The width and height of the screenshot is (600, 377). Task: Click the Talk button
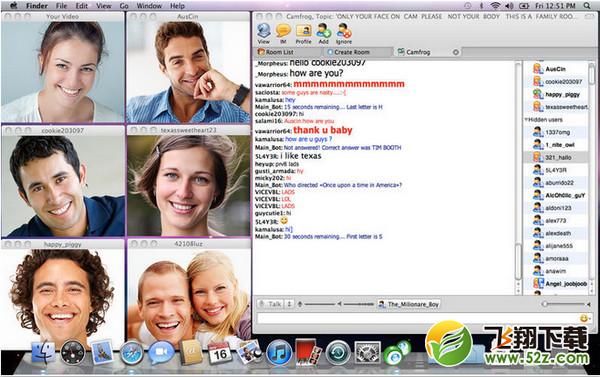click(271, 304)
